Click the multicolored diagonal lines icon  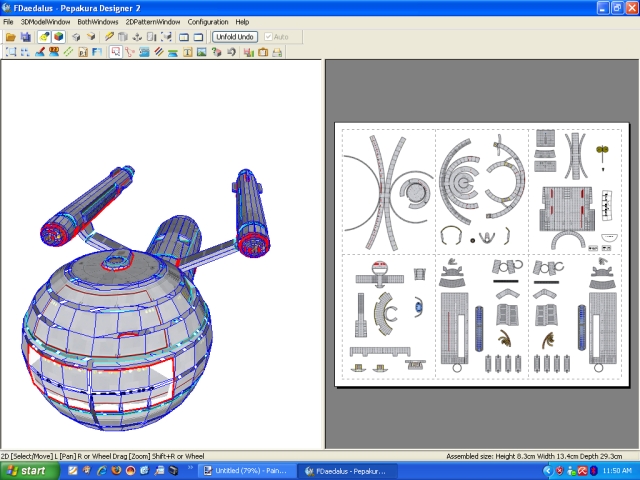pyautogui.click(x=159, y=52)
